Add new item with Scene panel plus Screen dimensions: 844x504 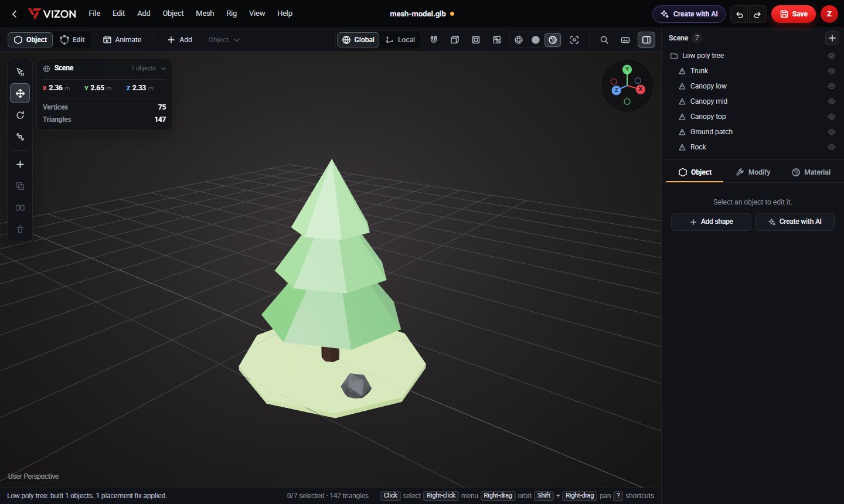click(832, 38)
